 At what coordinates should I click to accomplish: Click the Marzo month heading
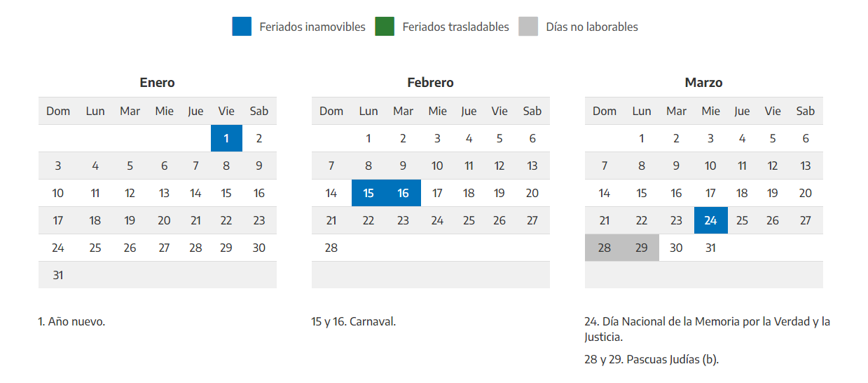tap(703, 83)
